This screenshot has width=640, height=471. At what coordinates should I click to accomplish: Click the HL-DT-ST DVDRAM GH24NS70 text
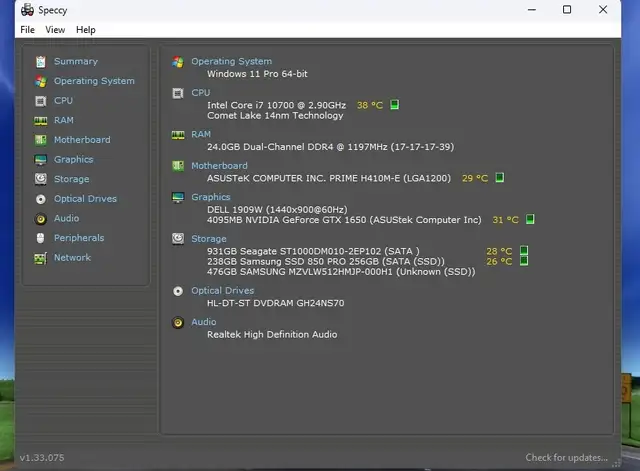[x=276, y=303]
